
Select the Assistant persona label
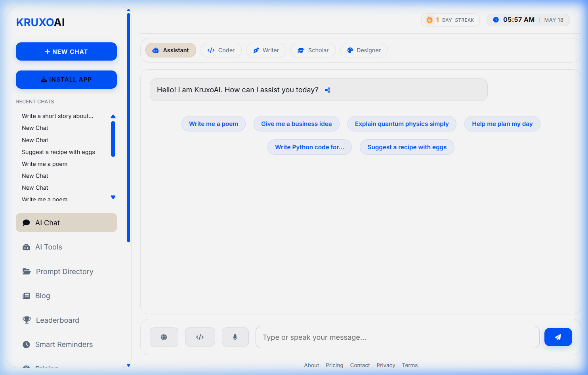(x=176, y=50)
